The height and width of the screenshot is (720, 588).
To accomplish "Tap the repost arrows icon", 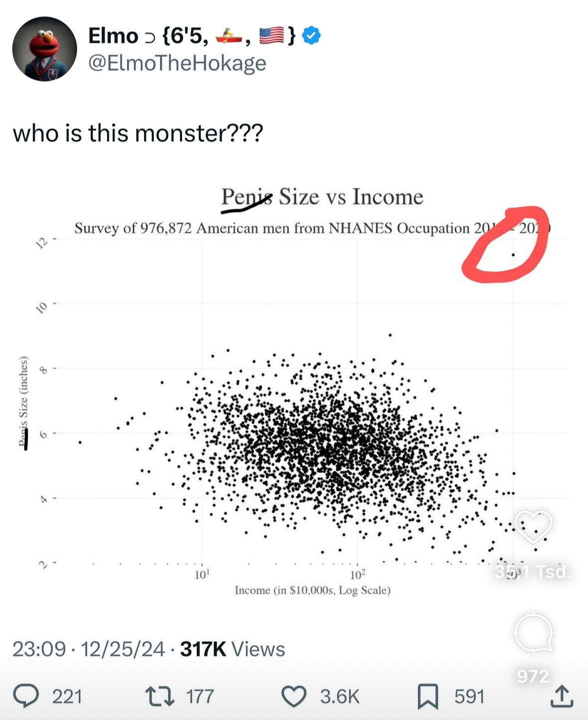I will [160, 696].
